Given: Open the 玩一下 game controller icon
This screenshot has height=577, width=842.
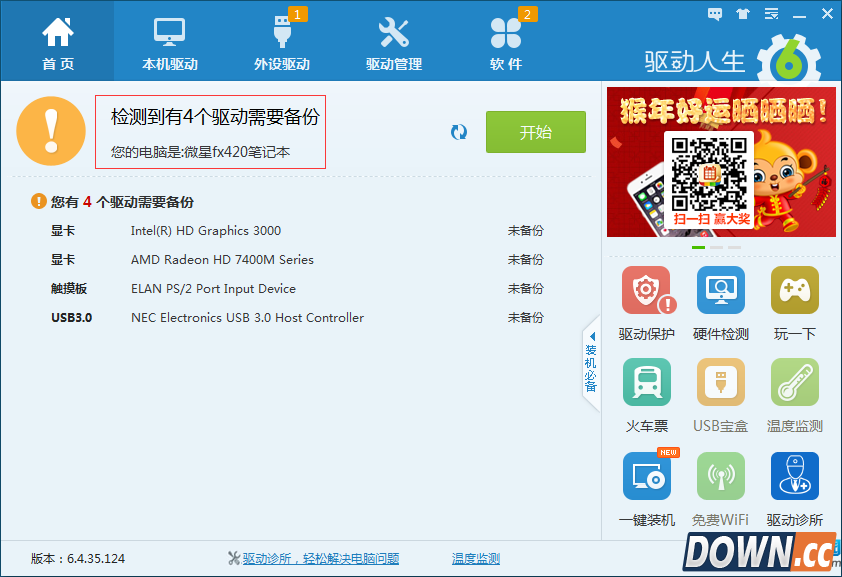Looking at the screenshot, I should [x=794, y=290].
